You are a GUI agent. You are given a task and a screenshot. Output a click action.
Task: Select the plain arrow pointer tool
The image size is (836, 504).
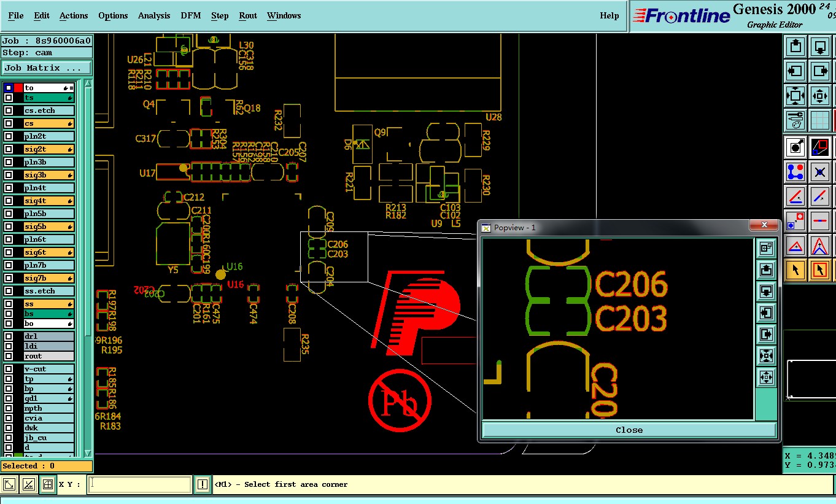click(795, 269)
